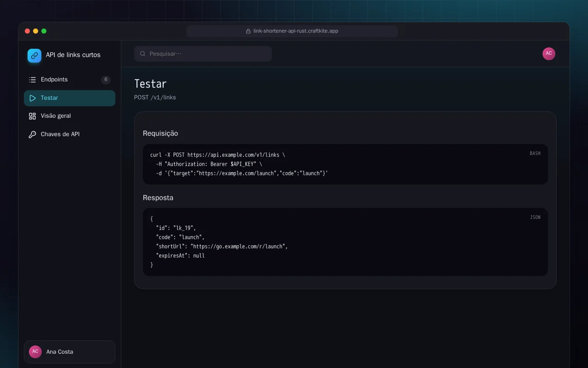Screen dimensions: 588x368
Task: Focus the Pesquisar search field
Action: (x=203, y=54)
